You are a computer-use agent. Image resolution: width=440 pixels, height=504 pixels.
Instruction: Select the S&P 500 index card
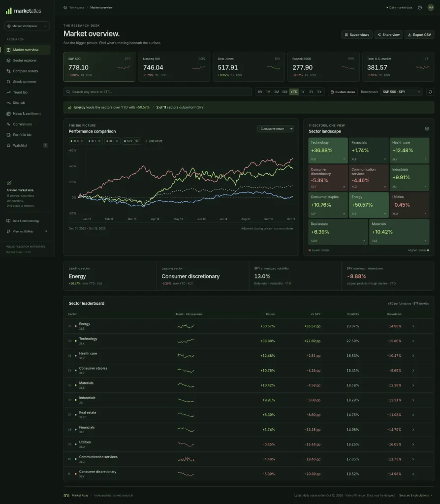(99, 67)
